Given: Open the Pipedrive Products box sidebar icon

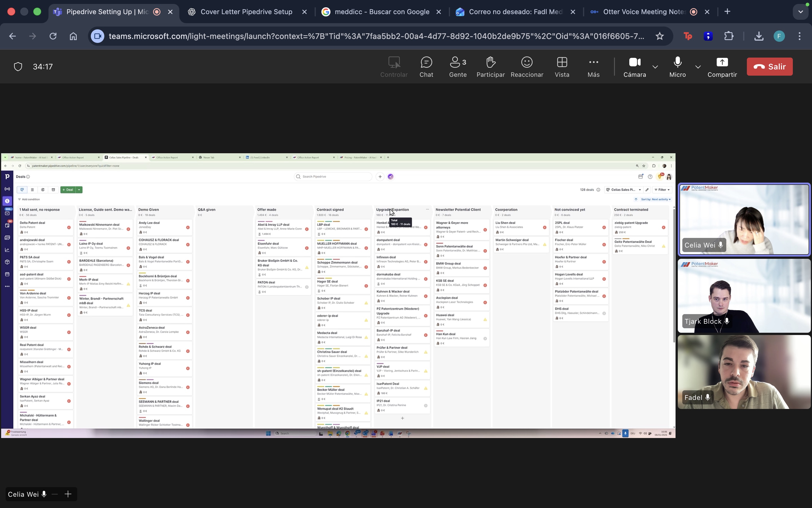Looking at the screenshot, I should [x=7, y=262].
